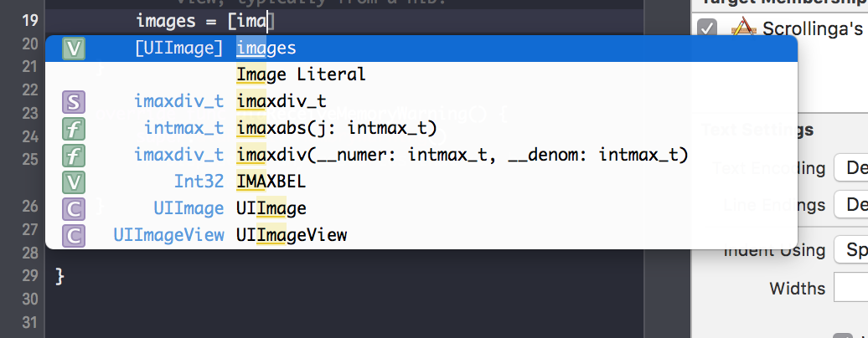Select the highlighted images completion text
868x338 pixels.
[x=266, y=49]
